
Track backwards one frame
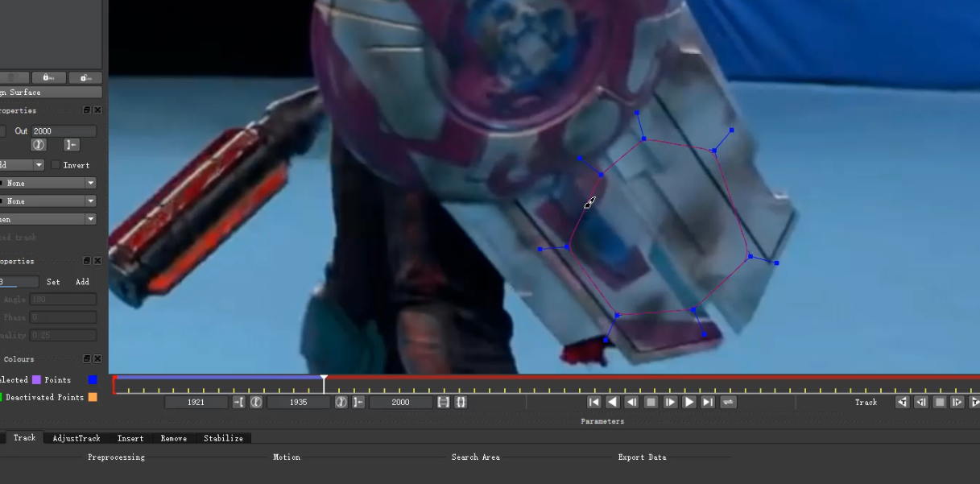921,402
